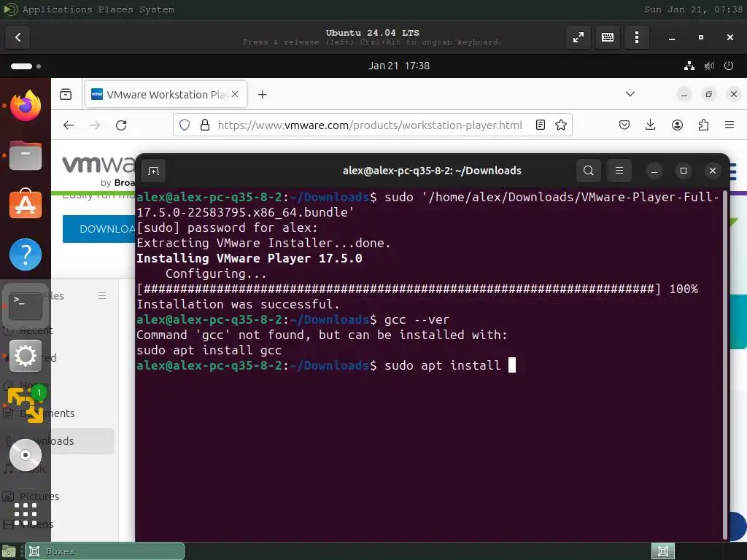
Task: Open Downloads in Files sidebar
Action: (x=58, y=441)
